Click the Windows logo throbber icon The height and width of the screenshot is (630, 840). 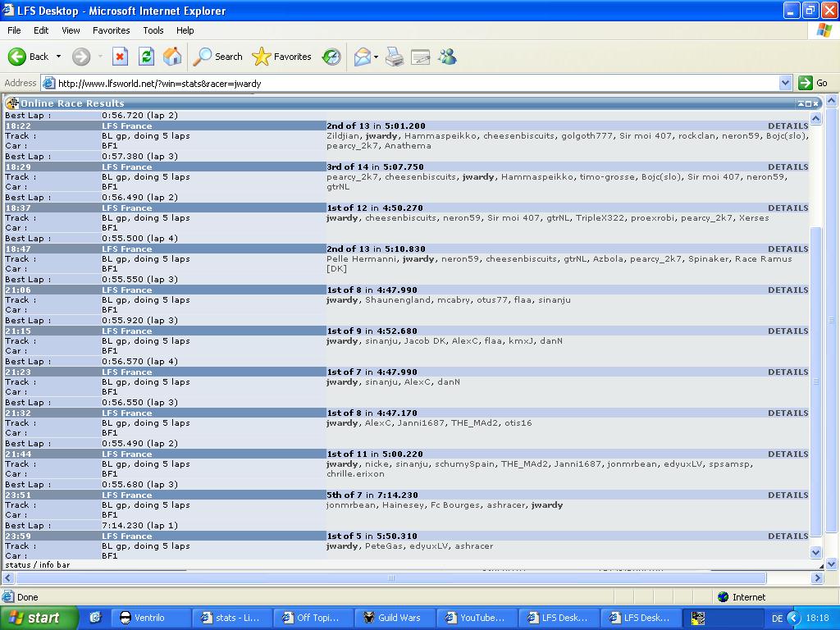pyautogui.click(x=824, y=30)
